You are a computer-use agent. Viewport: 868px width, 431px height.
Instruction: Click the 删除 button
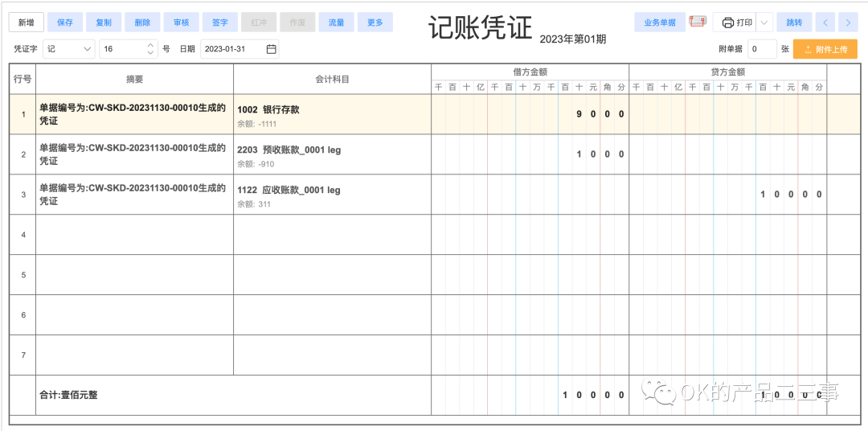(x=143, y=23)
